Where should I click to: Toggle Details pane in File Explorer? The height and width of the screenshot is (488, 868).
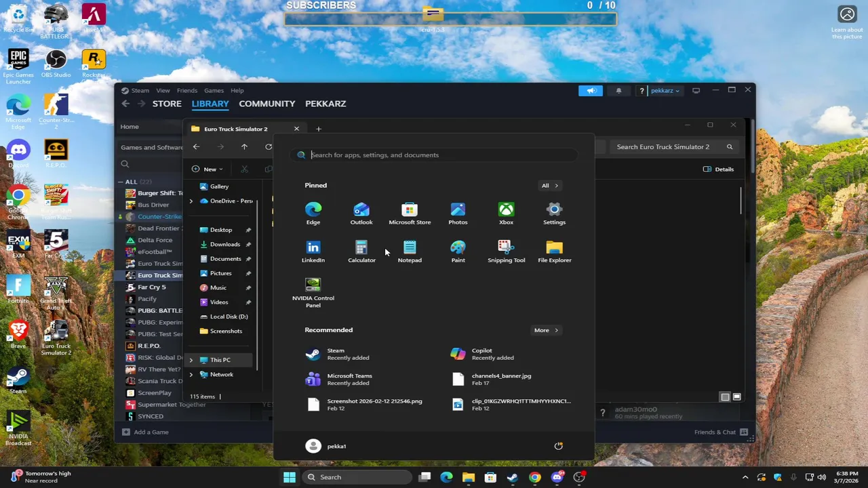(x=719, y=169)
